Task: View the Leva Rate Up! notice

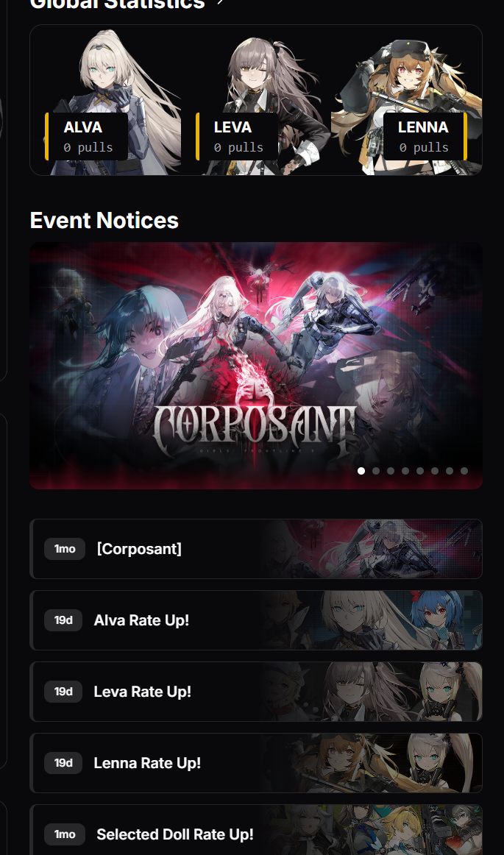Action: pos(256,692)
